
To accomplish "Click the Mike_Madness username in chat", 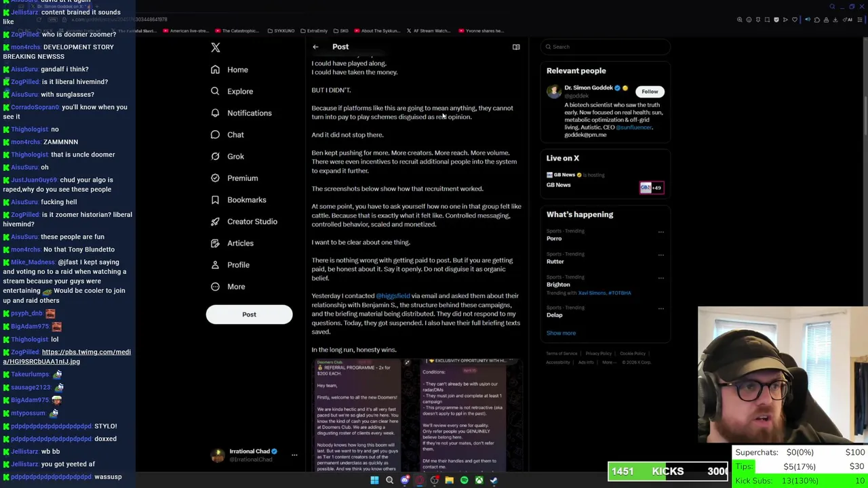I will click(x=33, y=262).
